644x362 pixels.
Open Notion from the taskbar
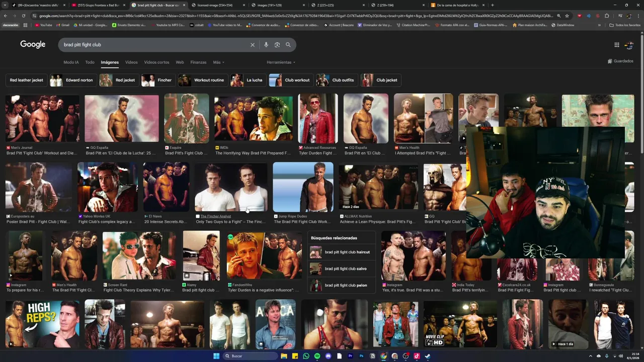pyautogui.click(x=372, y=356)
